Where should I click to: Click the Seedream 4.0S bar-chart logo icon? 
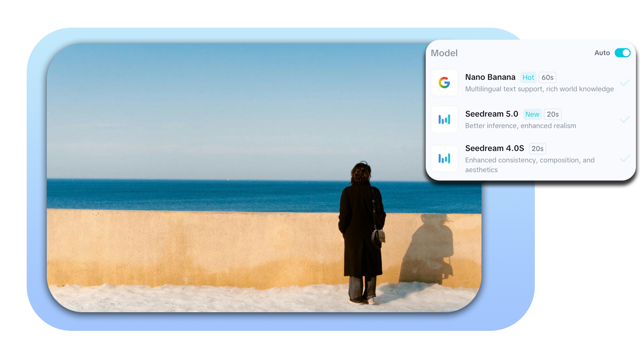tap(444, 158)
